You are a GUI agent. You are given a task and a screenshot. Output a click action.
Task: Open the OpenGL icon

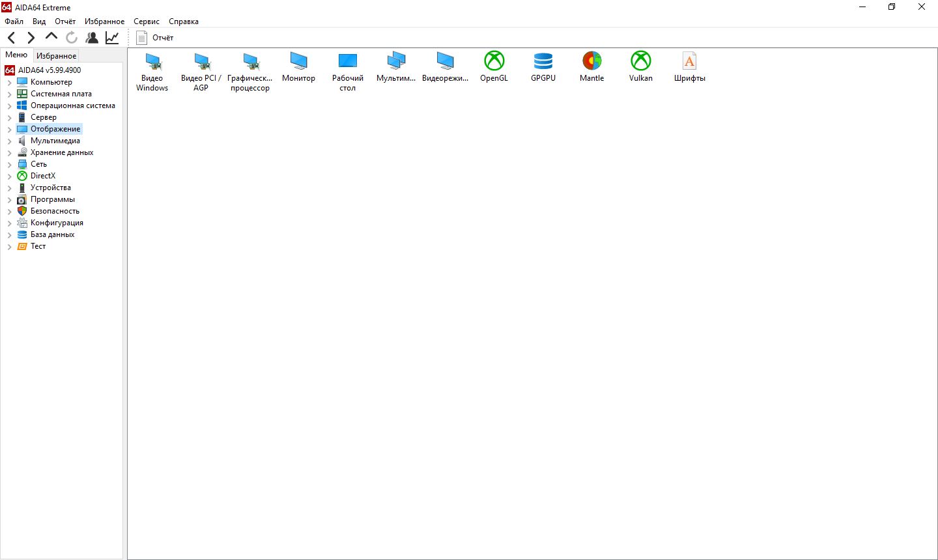coord(494,62)
